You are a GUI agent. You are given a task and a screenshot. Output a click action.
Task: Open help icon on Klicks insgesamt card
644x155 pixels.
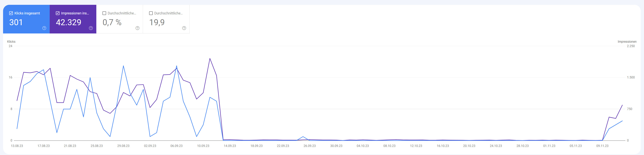point(44,28)
